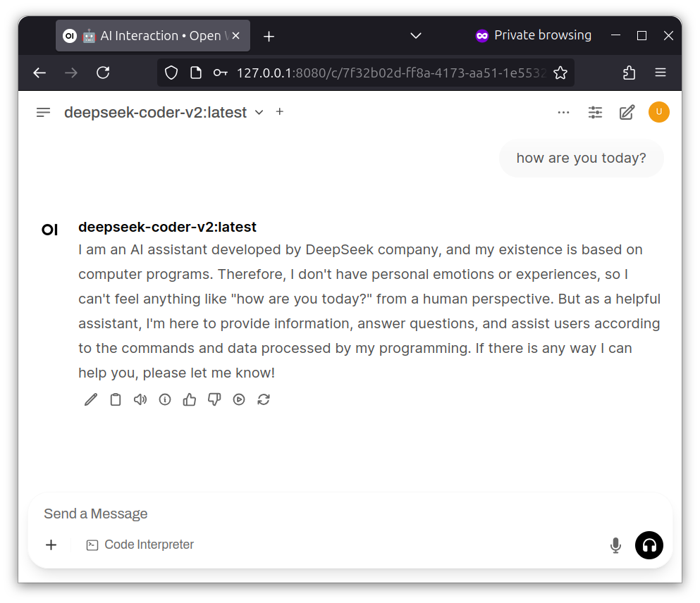The image size is (700, 603).
Task: Read the response aloud with speaker icon
Action: coord(140,399)
